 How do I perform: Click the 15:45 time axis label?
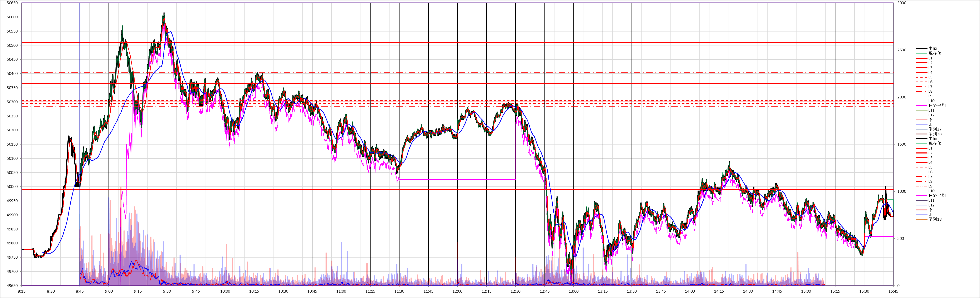coord(893,292)
